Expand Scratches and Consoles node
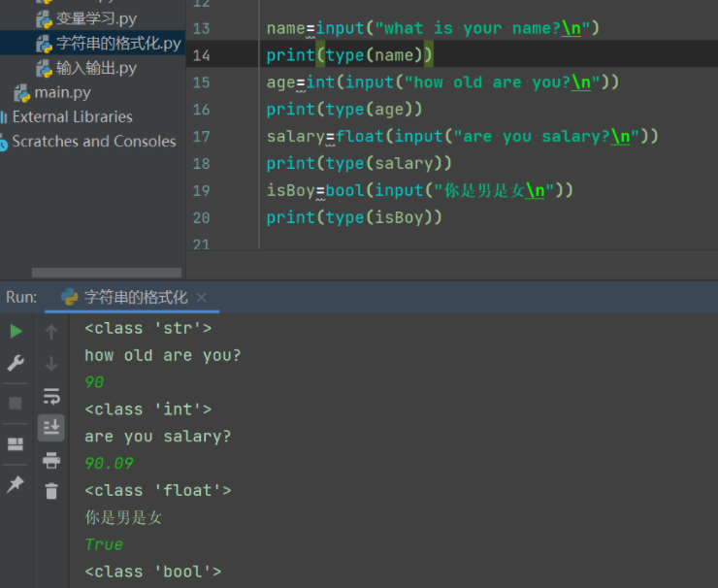 point(94,141)
